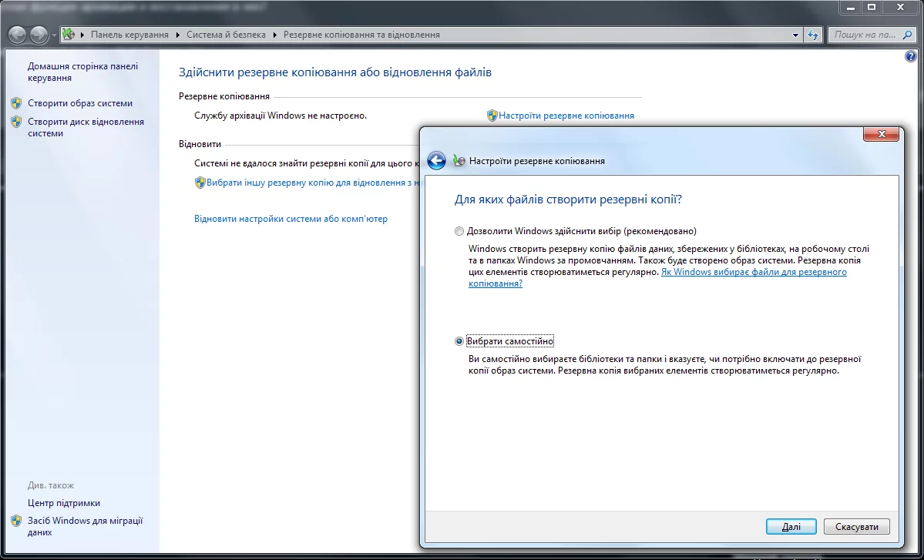
Task: Click shield icon beside 'Створити образ системи'
Action: [x=16, y=103]
